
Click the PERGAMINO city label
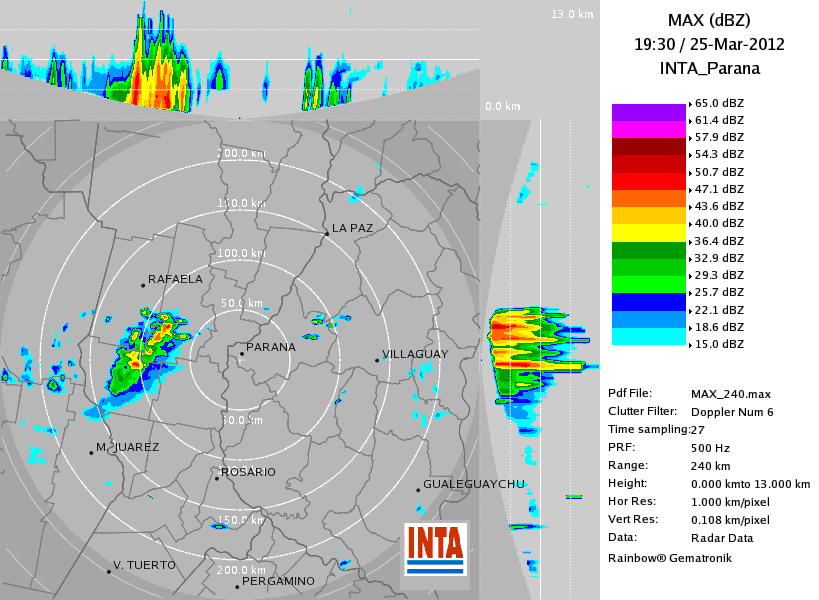pos(278,581)
